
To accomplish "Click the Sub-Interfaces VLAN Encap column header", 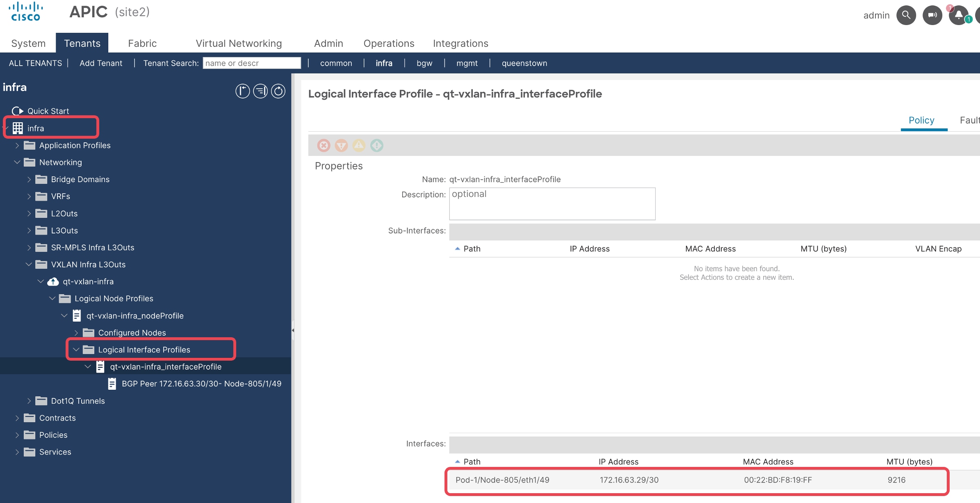I will pos(938,249).
